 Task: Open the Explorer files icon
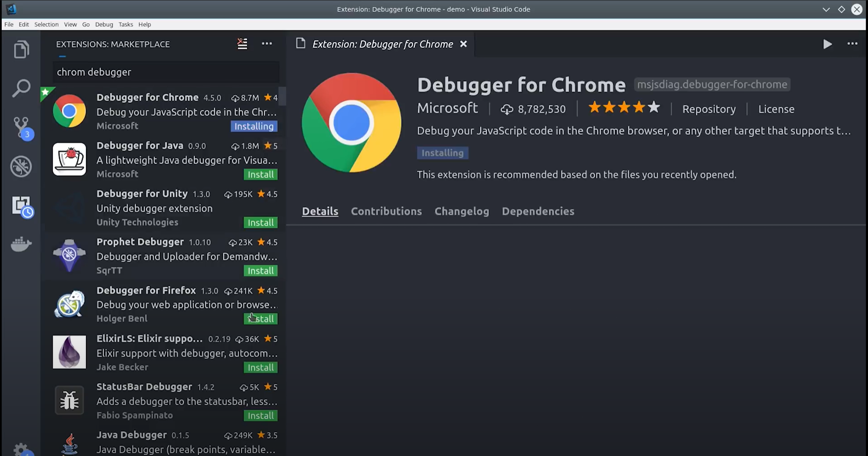pos(21,50)
